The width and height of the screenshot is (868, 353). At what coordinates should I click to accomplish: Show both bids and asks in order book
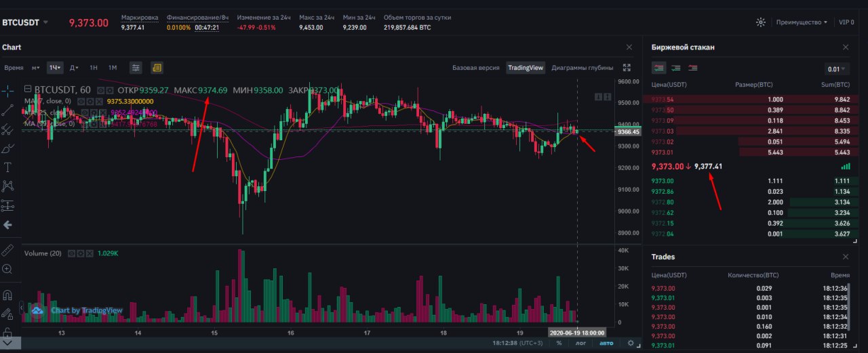pyautogui.click(x=658, y=68)
